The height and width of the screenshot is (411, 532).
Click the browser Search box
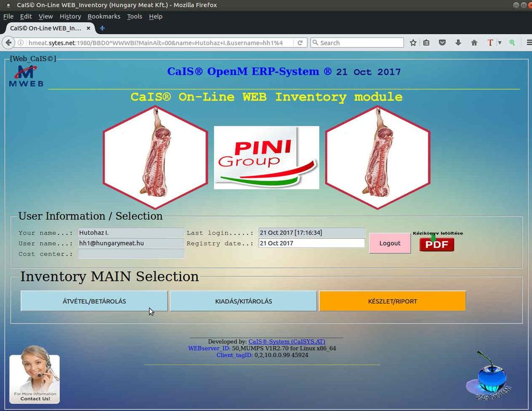tap(357, 43)
